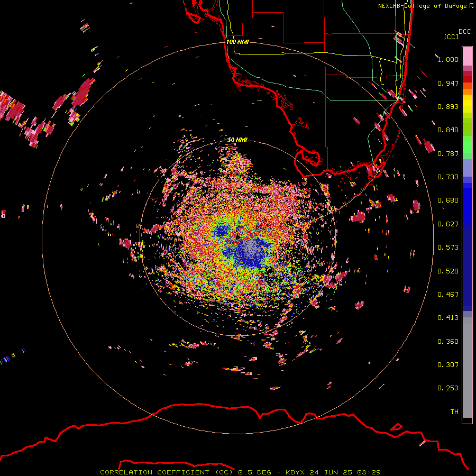Click the 0.413 color scale value

pyautogui.click(x=448, y=318)
